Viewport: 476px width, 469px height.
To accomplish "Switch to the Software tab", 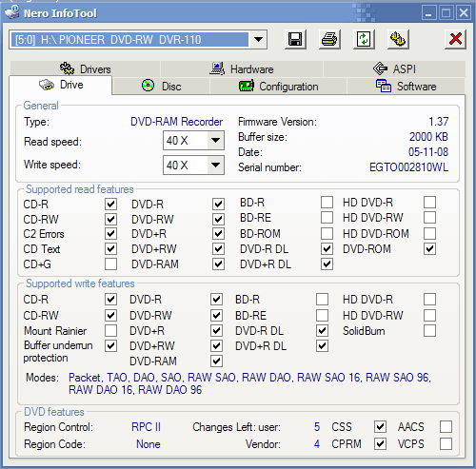I will coord(407,86).
